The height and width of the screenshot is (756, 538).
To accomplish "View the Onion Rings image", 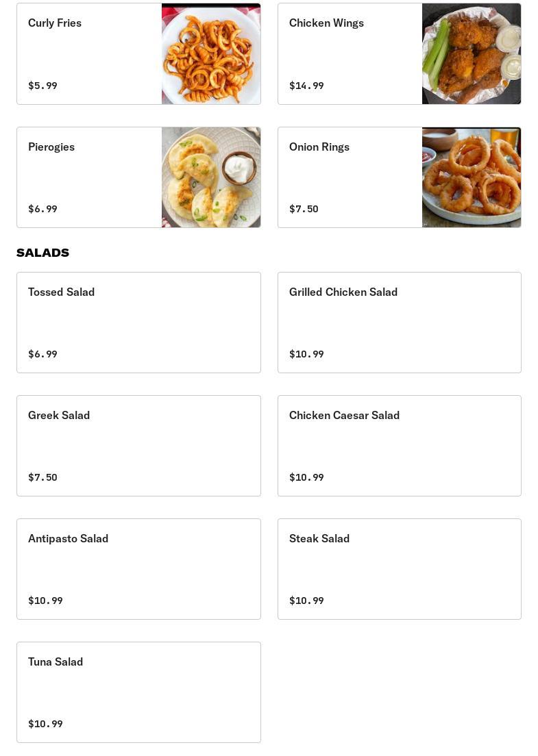I will pos(472,177).
